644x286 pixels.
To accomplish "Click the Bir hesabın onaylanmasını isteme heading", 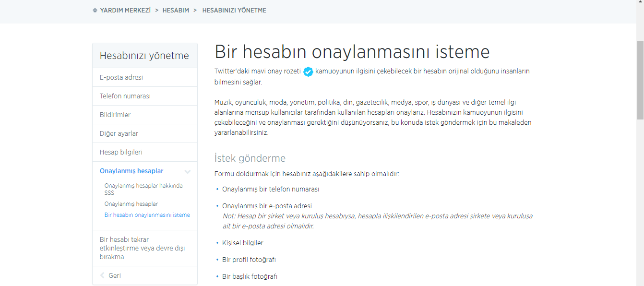I will [x=352, y=51].
